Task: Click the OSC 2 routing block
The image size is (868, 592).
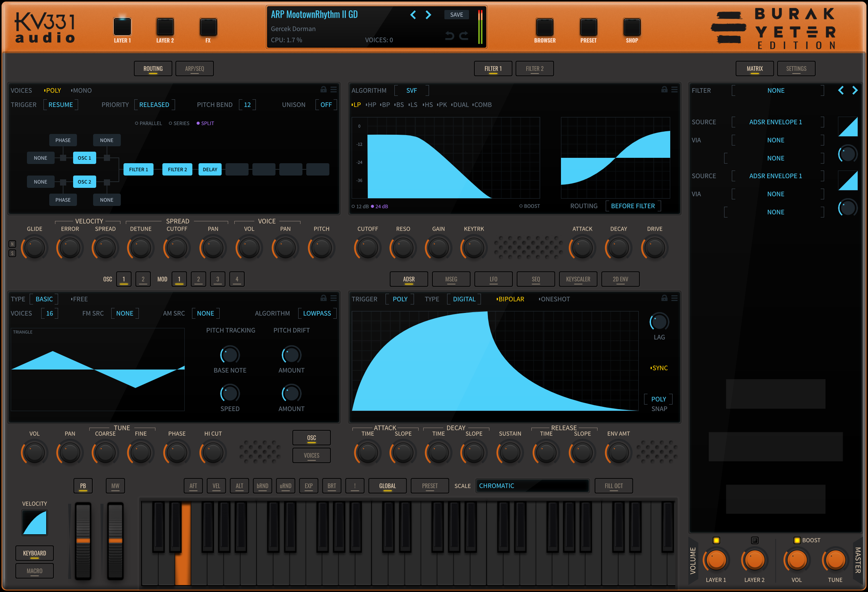Action: (x=85, y=182)
